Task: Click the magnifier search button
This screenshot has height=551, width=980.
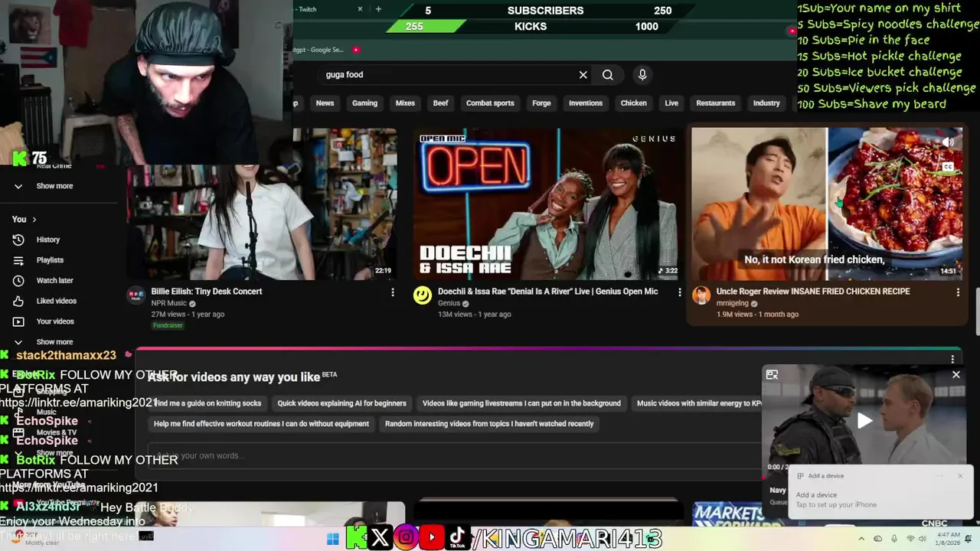Action: 608,75
